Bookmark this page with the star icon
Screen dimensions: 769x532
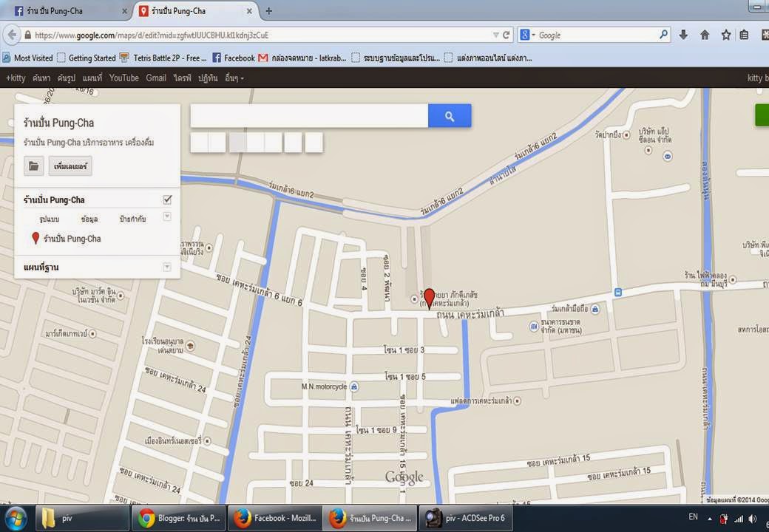tap(726, 35)
